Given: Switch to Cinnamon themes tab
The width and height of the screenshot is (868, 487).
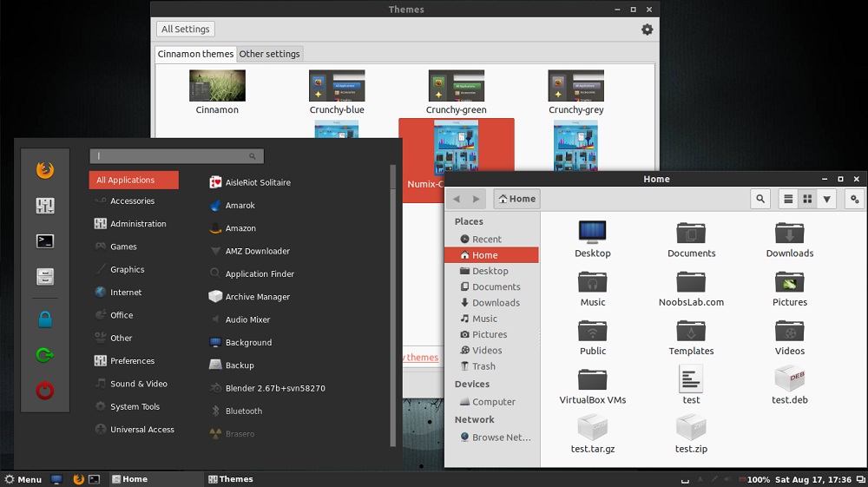Looking at the screenshot, I should pos(195,54).
